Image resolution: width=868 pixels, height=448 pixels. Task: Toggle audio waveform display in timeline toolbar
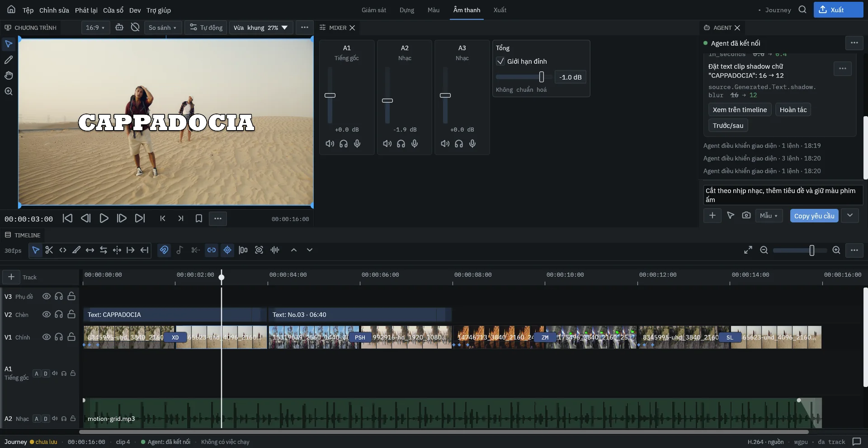point(275,250)
